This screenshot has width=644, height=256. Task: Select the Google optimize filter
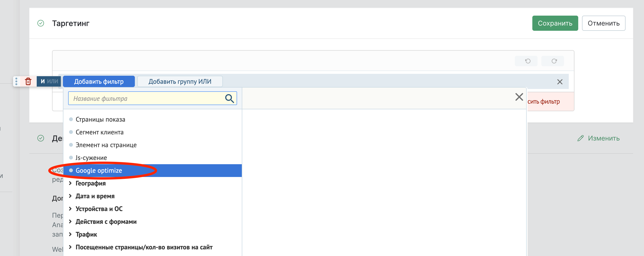coord(153,171)
